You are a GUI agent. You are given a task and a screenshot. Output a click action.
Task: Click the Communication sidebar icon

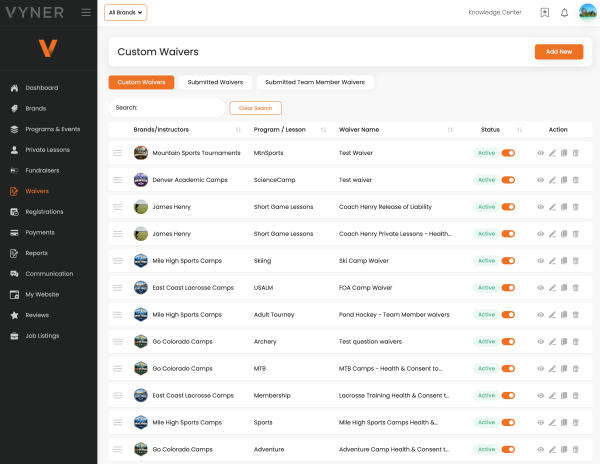pyautogui.click(x=14, y=274)
